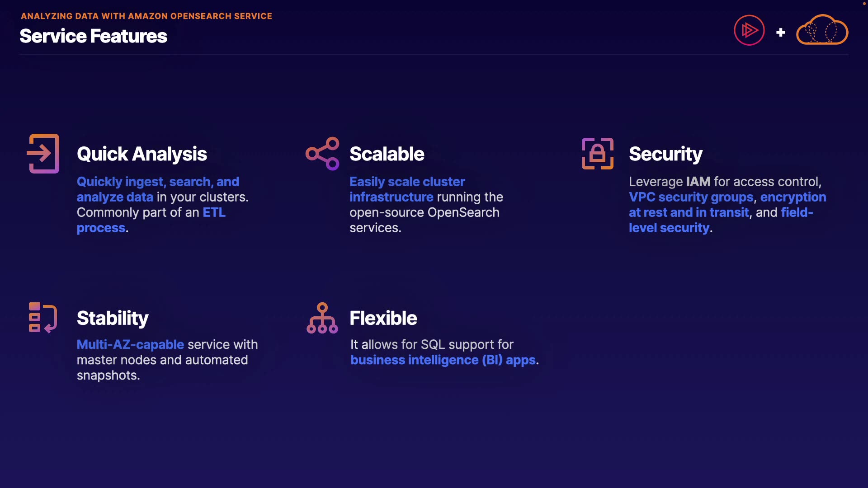This screenshot has width=868, height=488.
Task: Click the "VPC security groups" highlighted text
Action: 691,197
